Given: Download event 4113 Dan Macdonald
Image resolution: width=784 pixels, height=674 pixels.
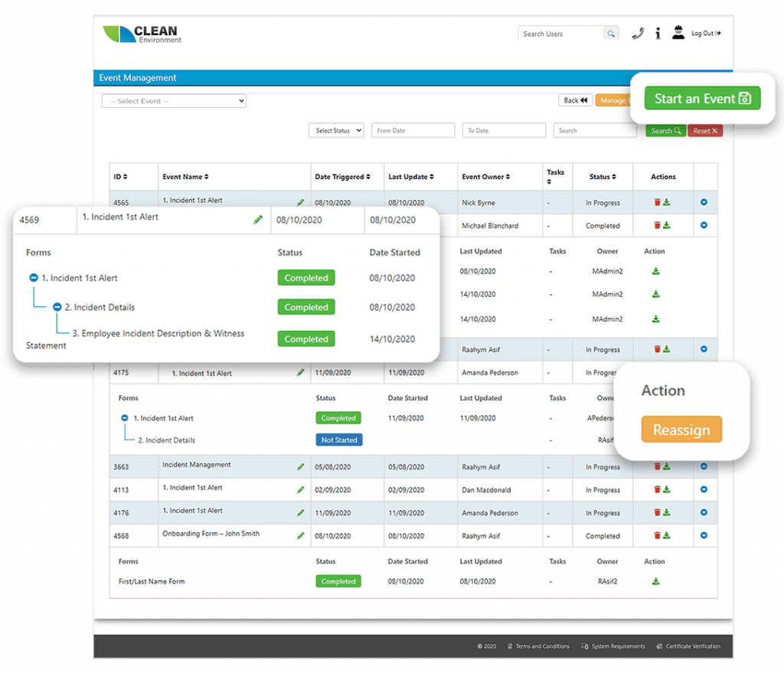Looking at the screenshot, I should tap(667, 489).
